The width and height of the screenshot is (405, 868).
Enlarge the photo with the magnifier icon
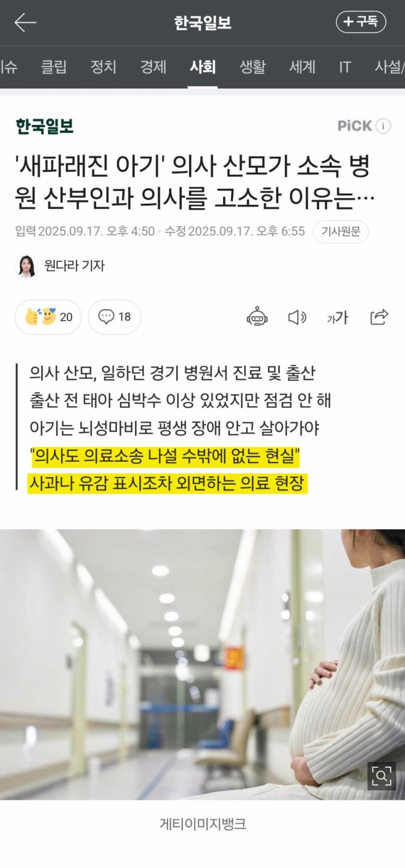381,776
